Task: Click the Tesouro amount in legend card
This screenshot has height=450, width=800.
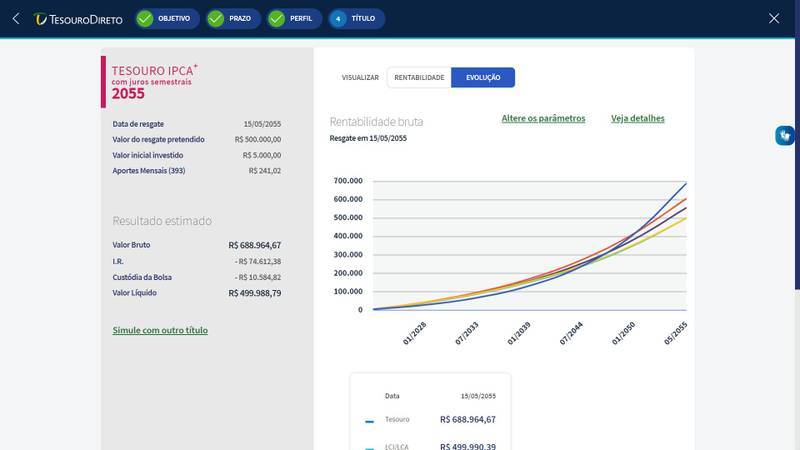Action: point(467,419)
